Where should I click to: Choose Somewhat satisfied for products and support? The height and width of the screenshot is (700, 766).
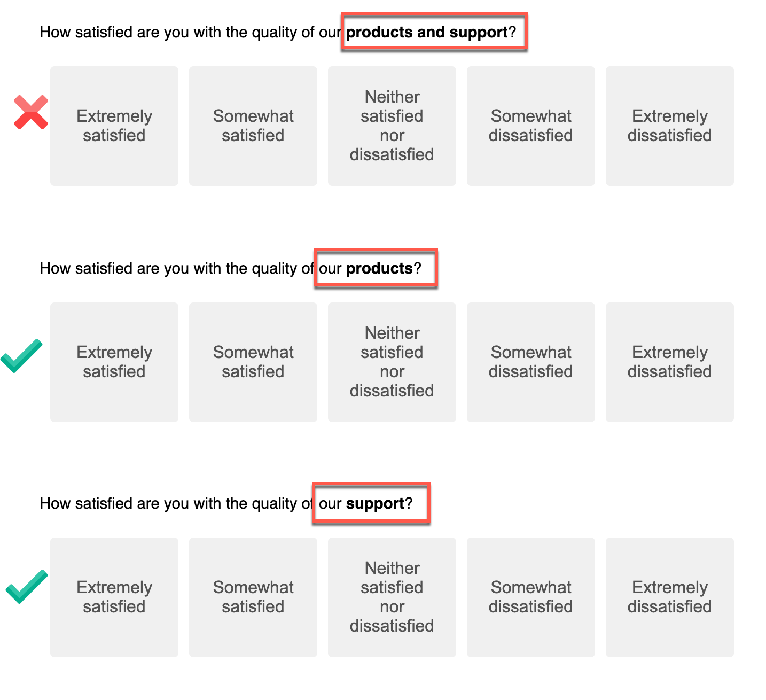click(253, 126)
